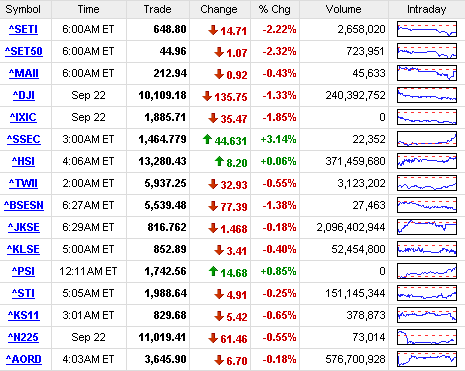
Task: Click the red down arrow for ^DJI
Action: click(x=207, y=96)
